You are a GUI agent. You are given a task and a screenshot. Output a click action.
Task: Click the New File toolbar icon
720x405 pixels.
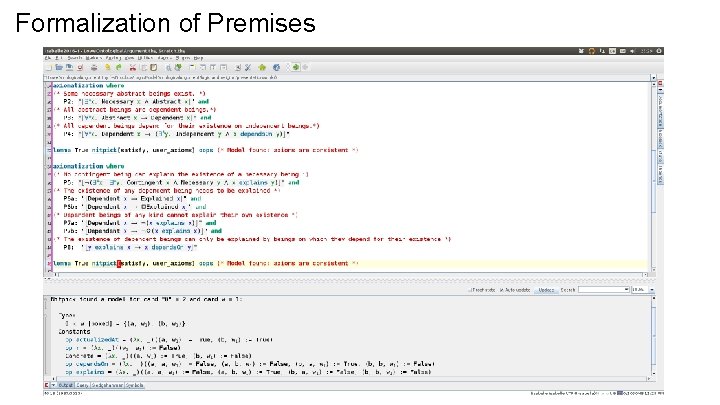point(48,68)
